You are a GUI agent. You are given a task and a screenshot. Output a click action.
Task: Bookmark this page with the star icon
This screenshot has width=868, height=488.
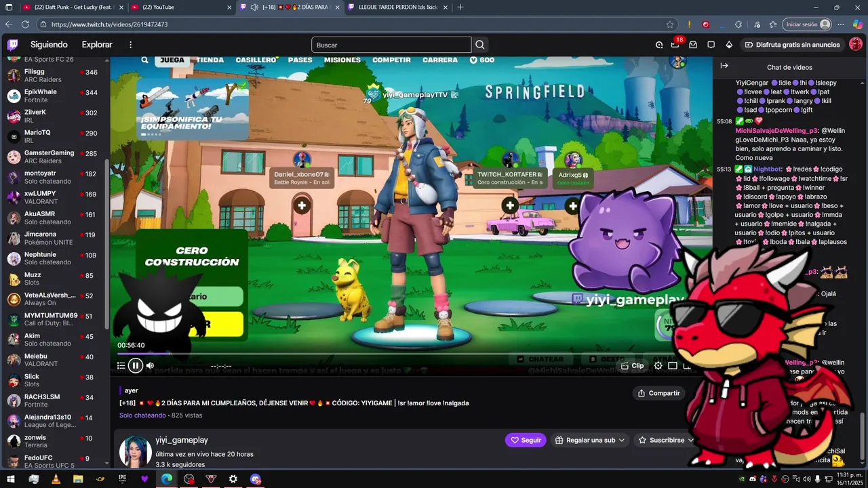tap(670, 24)
